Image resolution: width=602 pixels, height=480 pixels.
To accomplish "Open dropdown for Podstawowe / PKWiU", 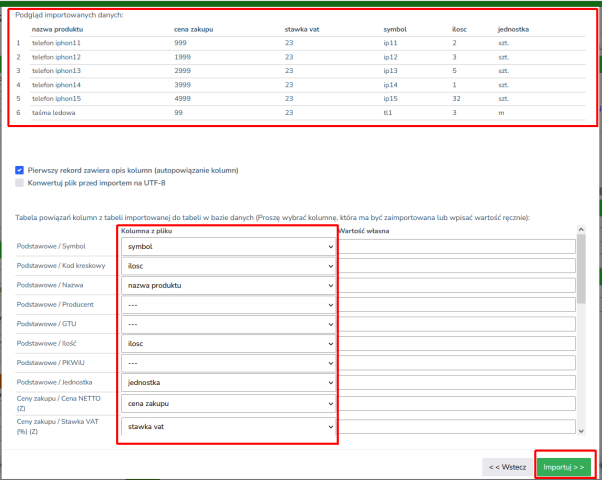I will [228, 363].
